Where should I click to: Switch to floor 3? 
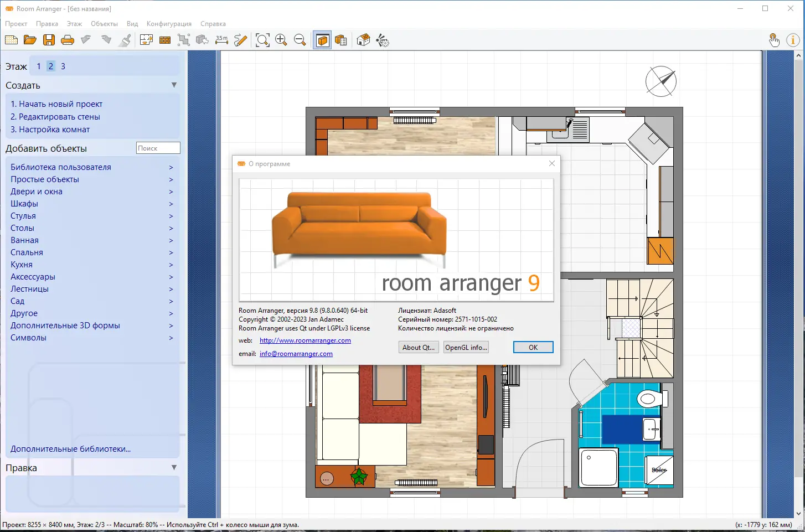pos(63,66)
